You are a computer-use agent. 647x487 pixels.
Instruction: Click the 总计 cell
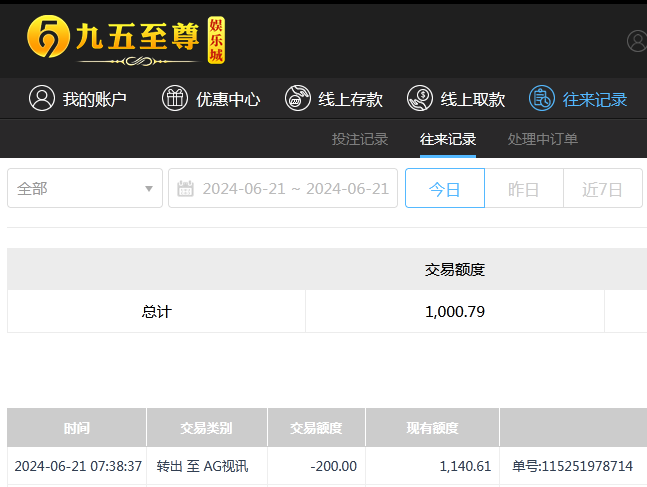pyautogui.click(x=156, y=311)
